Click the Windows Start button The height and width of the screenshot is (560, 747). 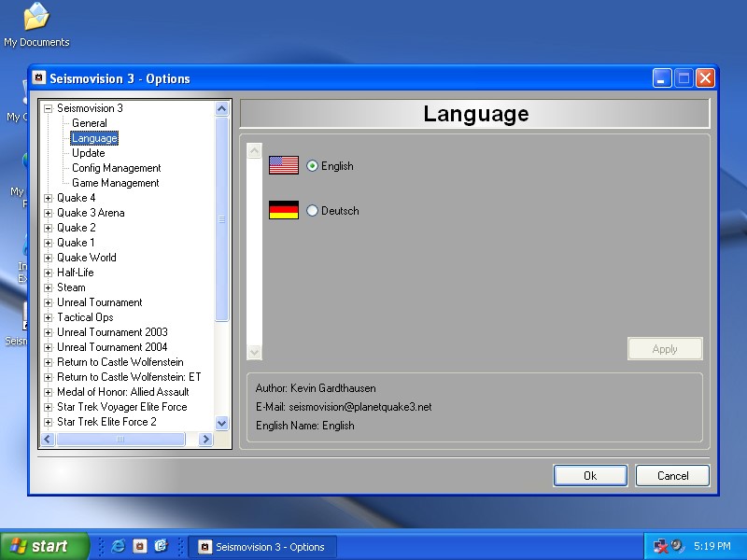pyautogui.click(x=44, y=547)
